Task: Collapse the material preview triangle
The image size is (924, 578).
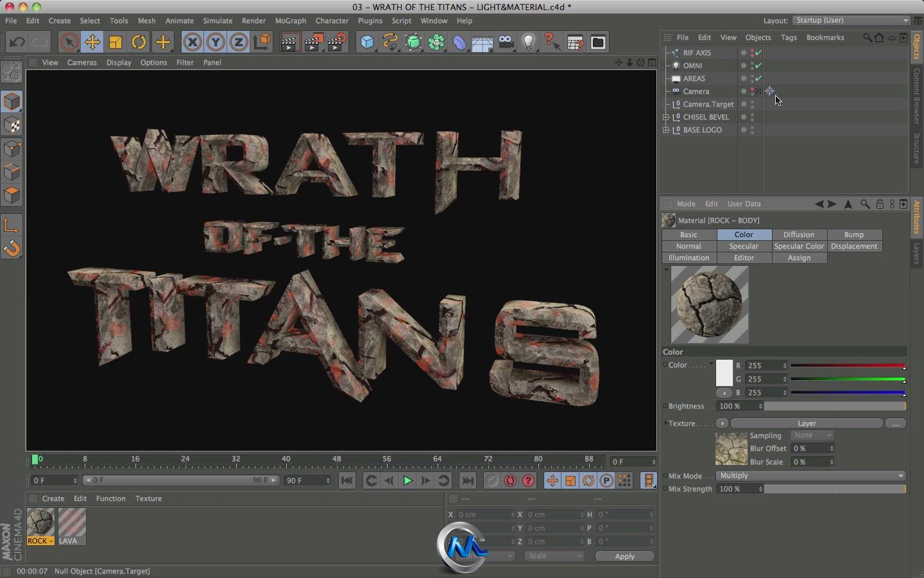Action: (x=666, y=270)
